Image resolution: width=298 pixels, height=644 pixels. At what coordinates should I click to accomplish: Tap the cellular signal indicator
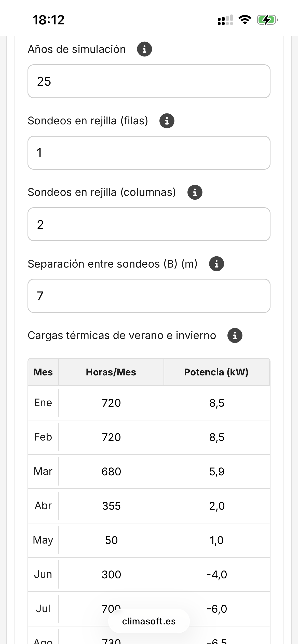pos(225,20)
